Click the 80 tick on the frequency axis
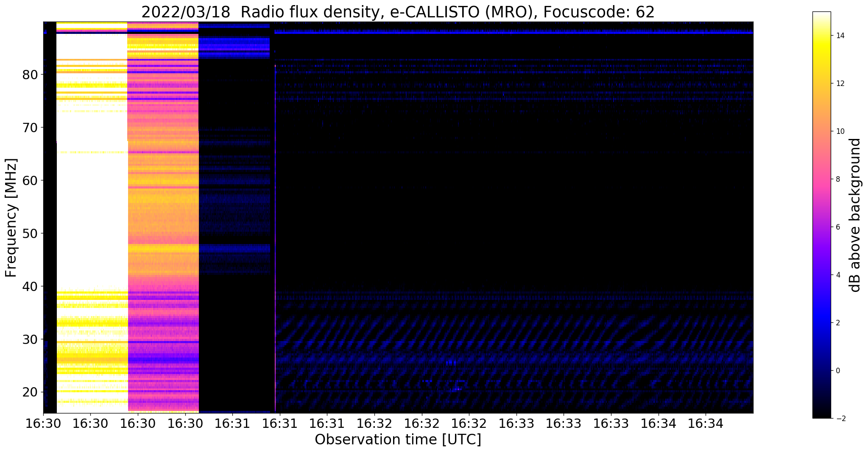This screenshot has width=868, height=452. click(31, 75)
